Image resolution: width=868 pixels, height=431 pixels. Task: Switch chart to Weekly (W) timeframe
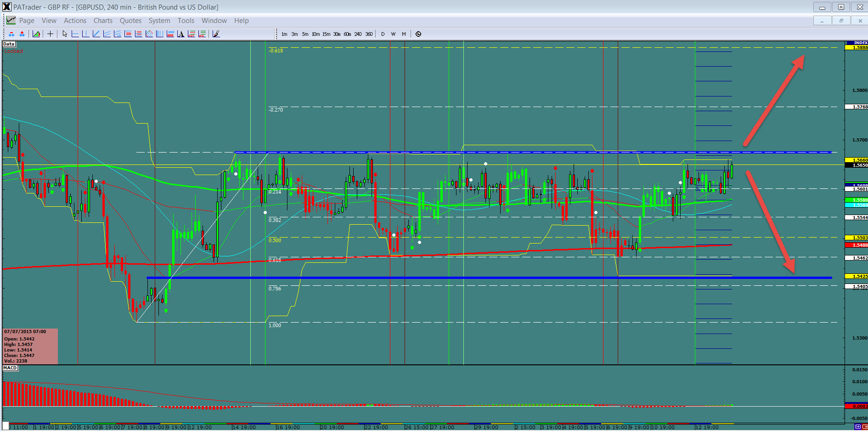[393, 34]
